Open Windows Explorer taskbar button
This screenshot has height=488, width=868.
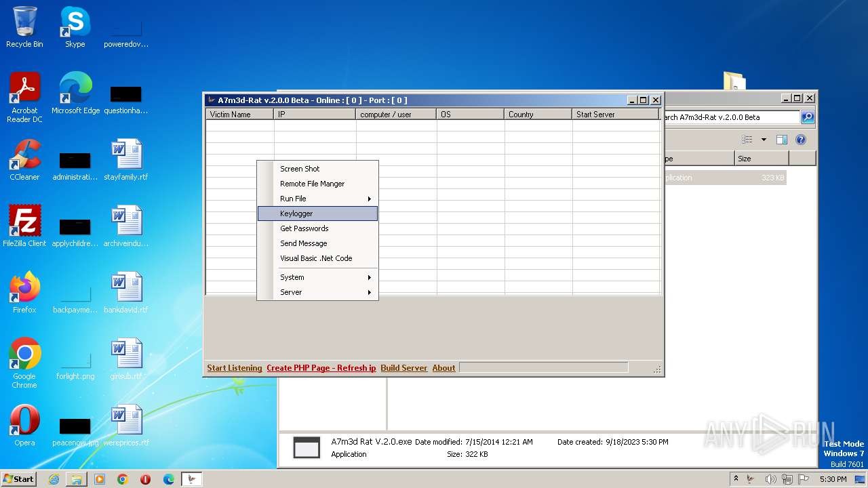tap(77, 479)
